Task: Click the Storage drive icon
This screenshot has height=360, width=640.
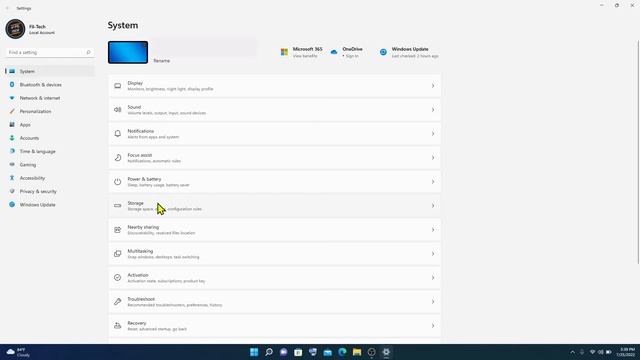Action: pyautogui.click(x=118, y=206)
